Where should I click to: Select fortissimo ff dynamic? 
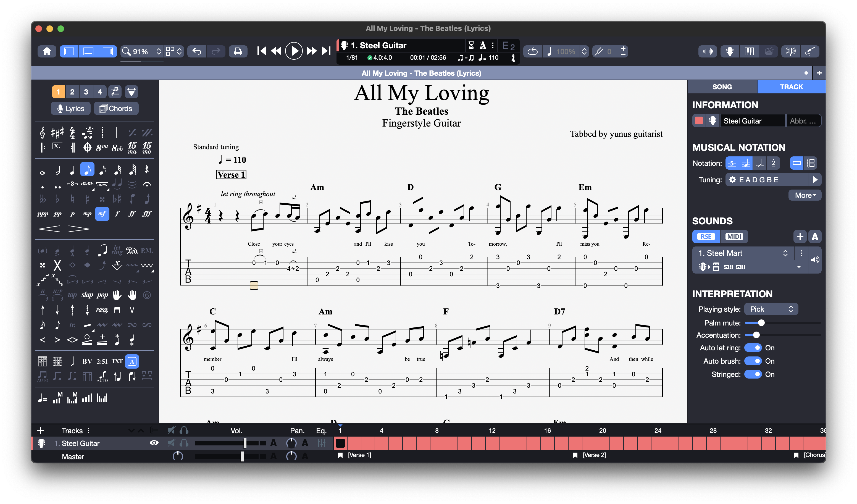(132, 214)
